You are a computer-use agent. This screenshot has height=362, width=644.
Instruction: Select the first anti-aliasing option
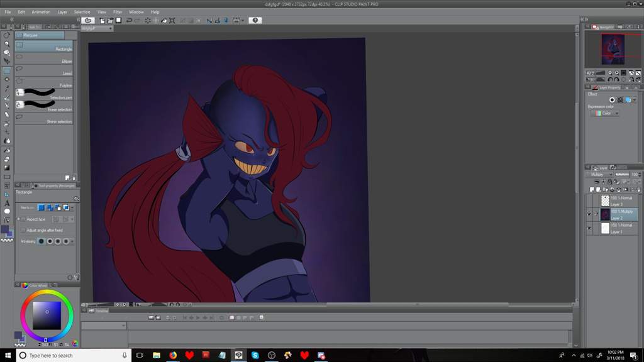(42, 241)
